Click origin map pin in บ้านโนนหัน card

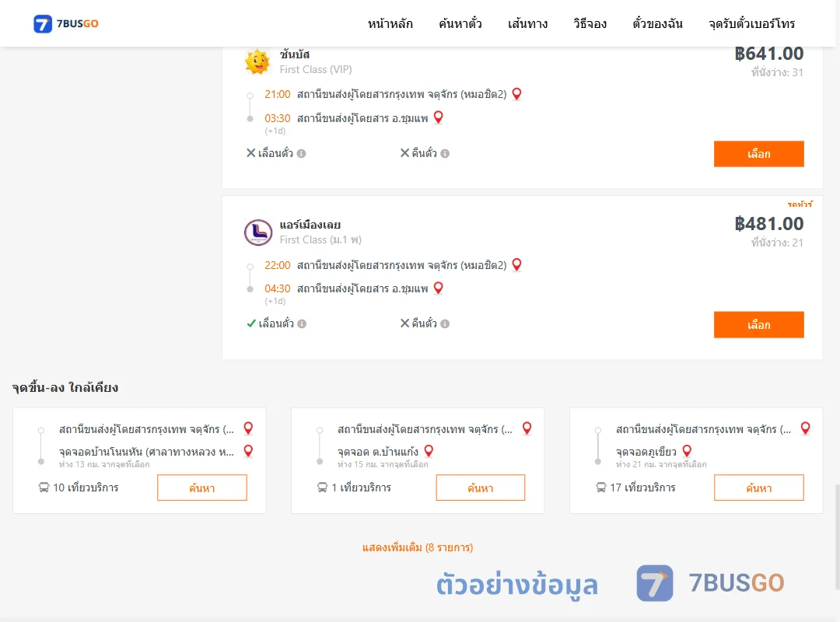pos(248,428)
